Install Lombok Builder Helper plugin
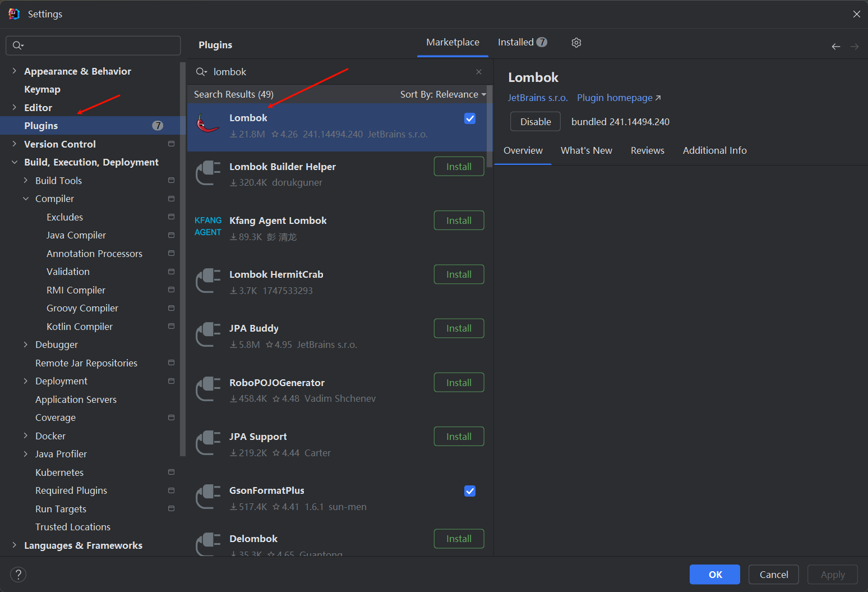This screenshot has width=868, height=592. (459, 167)
